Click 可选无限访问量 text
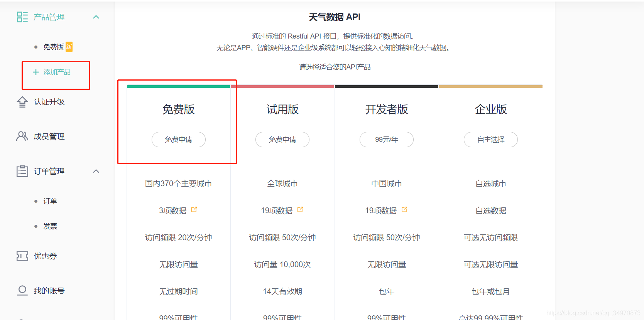Image resolution: width=644 pixels, height=320 pixels. tap(491, 264)
